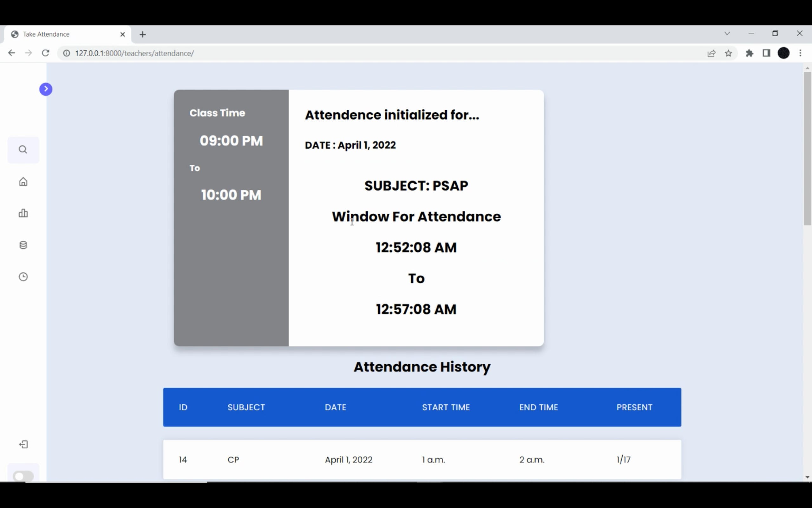Open the Chrome three-dot menu
Viewport: 812px width, 508px height.
click(801, 53)
